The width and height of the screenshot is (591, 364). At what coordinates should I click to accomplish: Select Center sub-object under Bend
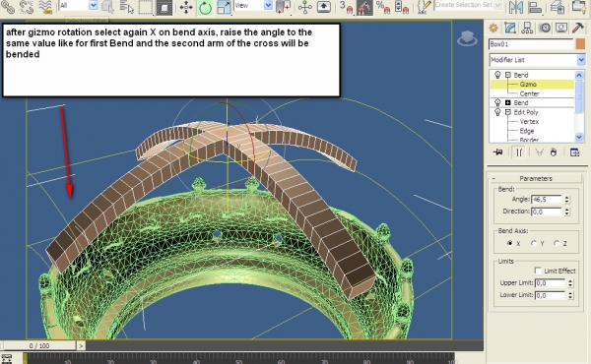tap(529, 93)
